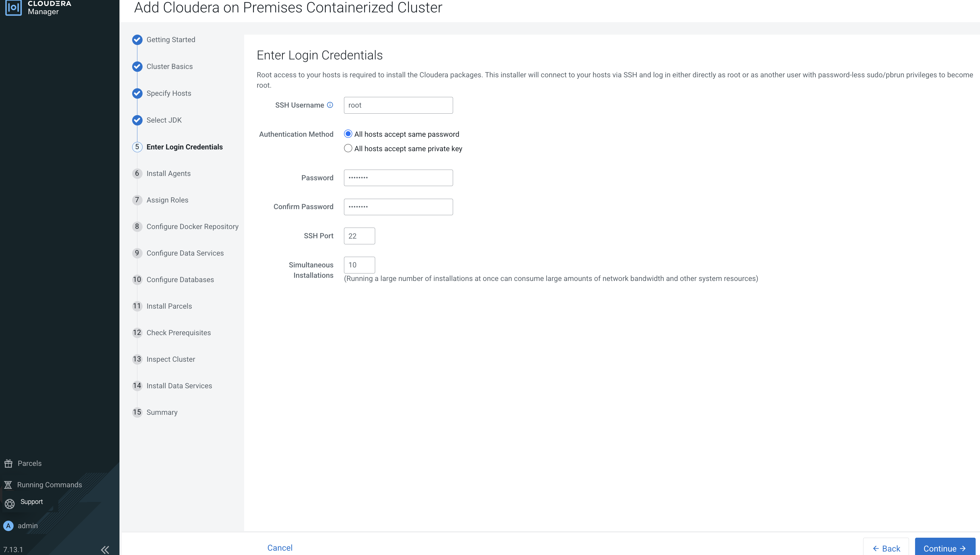Image resolution: width=980 pixels, height=555 pixels.
Task: Click the Support lifebuoy icon
Action: [10, 504]
